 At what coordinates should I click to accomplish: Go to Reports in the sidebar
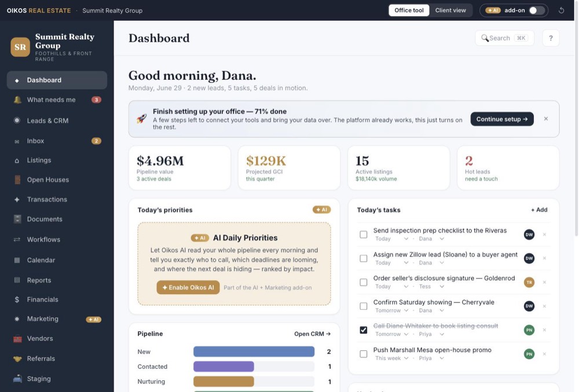click(x=57, y=280)
